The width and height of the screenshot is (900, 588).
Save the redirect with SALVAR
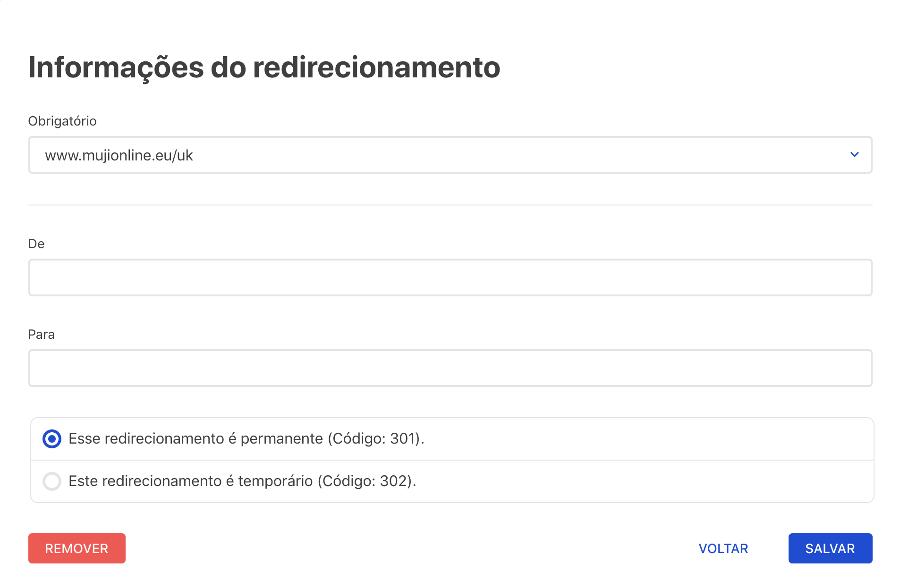pyautogui.click(x=830, y=548)
